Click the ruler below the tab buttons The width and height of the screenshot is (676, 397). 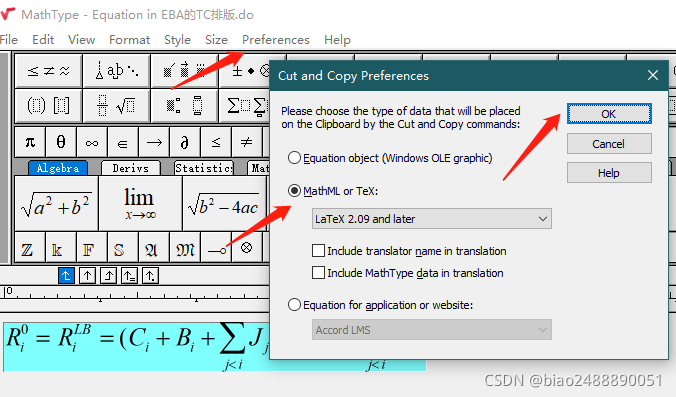[x=136, y=292]
